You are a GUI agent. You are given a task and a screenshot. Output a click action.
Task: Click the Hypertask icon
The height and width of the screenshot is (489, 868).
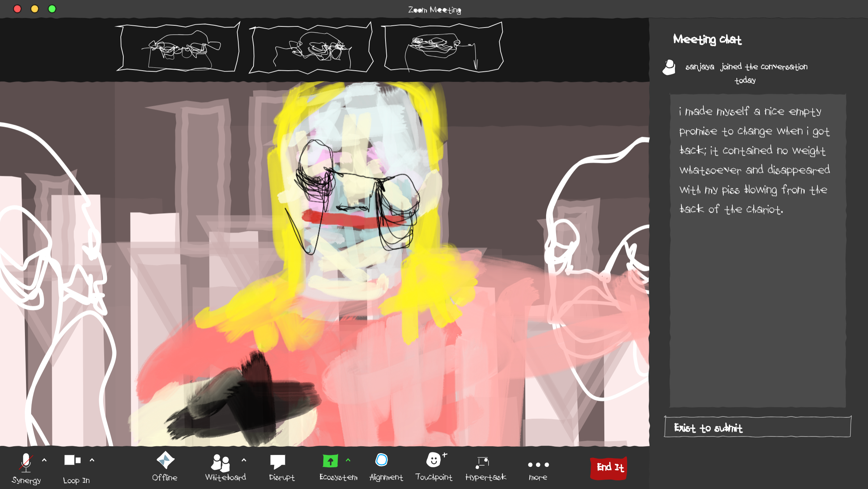483,462
